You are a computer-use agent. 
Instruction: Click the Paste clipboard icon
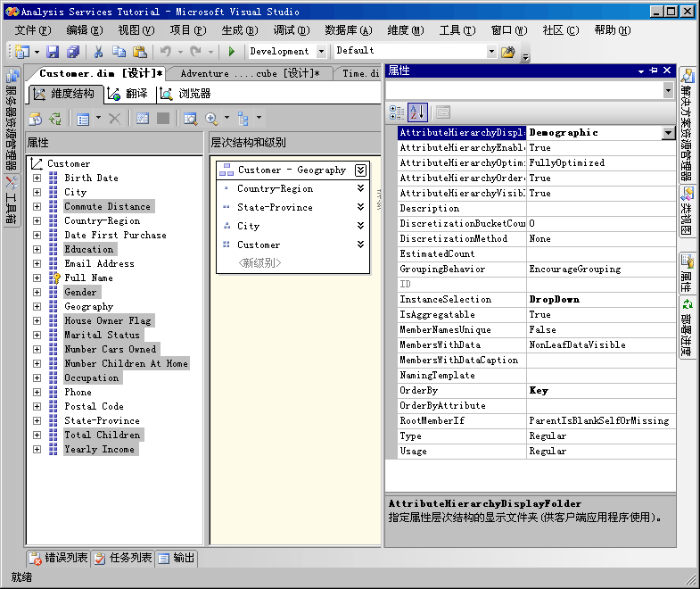pyautogui.click(x=139, y=52)
